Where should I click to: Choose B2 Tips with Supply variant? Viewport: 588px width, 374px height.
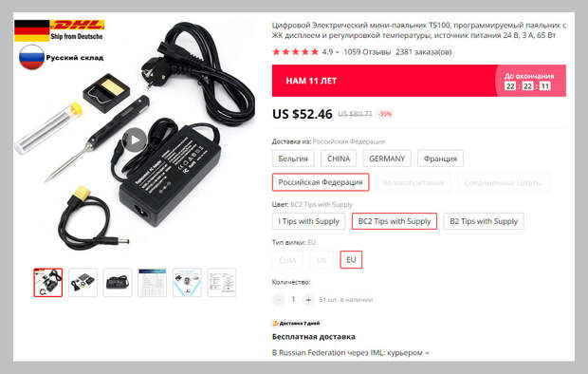(x=484, y=221)
